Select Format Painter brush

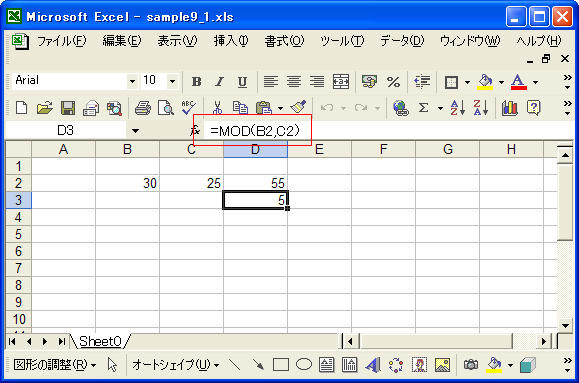tap(298, 107)
